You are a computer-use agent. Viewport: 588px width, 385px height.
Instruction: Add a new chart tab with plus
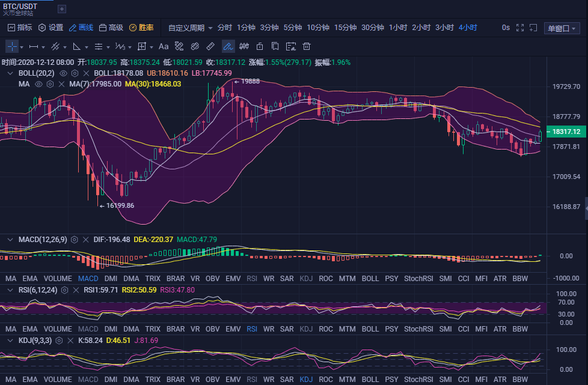pyautogui.click(x=62, y=9)
